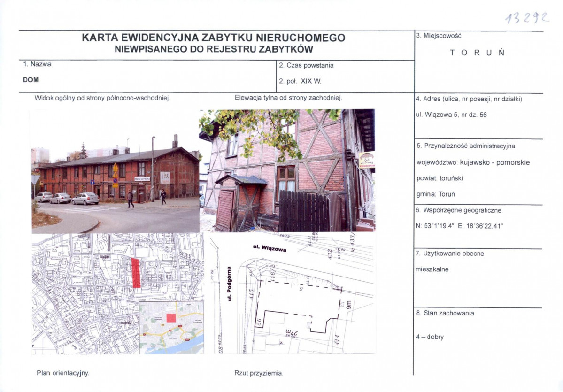
Task: Click the date value '2. poł. XIX W.'
Action: coord(300,81)
